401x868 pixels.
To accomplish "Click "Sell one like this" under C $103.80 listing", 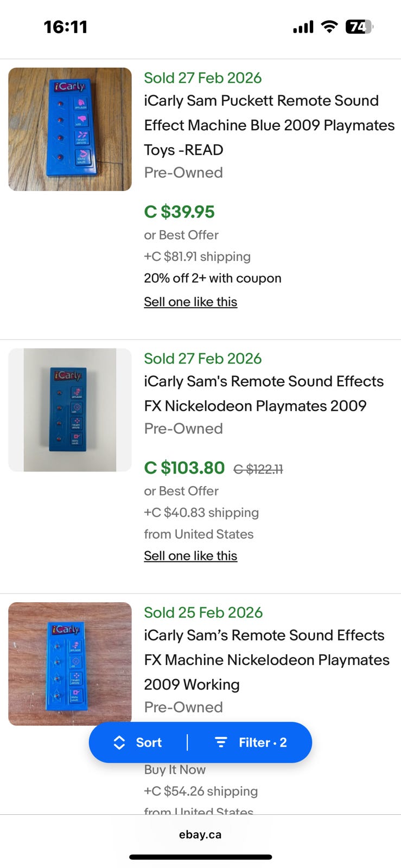I will click(190, 556).
